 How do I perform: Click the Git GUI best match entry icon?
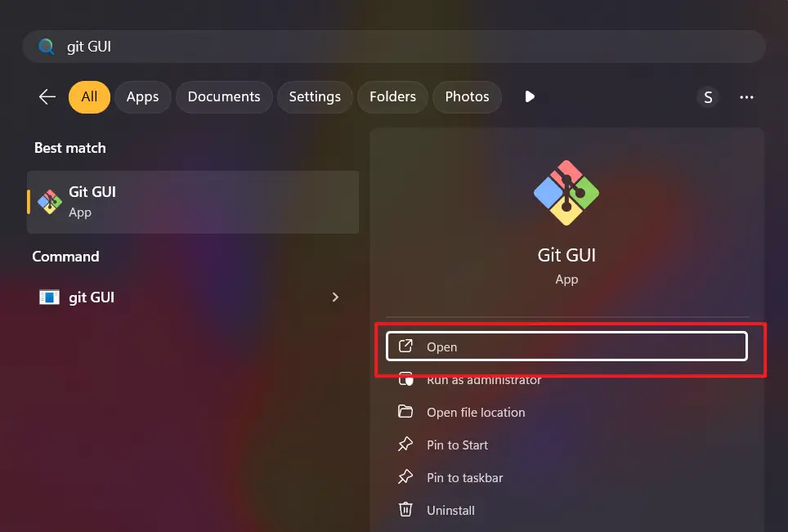48,201
